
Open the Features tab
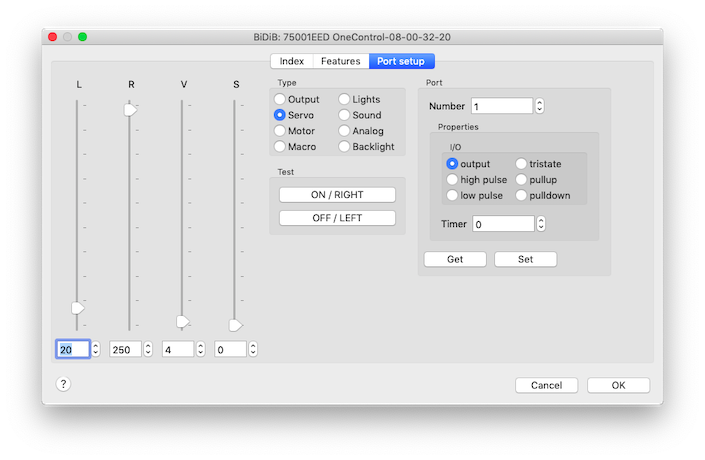pyautogui.click(x=340, y=61)
